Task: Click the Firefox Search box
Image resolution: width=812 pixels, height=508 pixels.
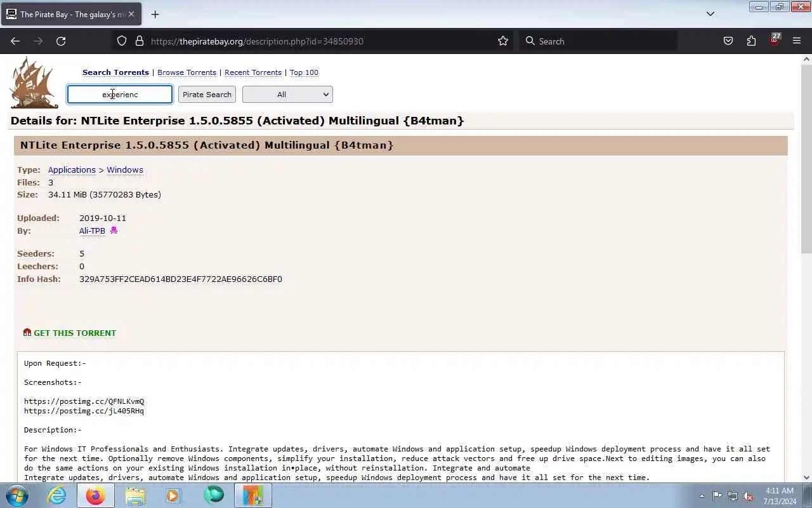Action: point(598,41)
